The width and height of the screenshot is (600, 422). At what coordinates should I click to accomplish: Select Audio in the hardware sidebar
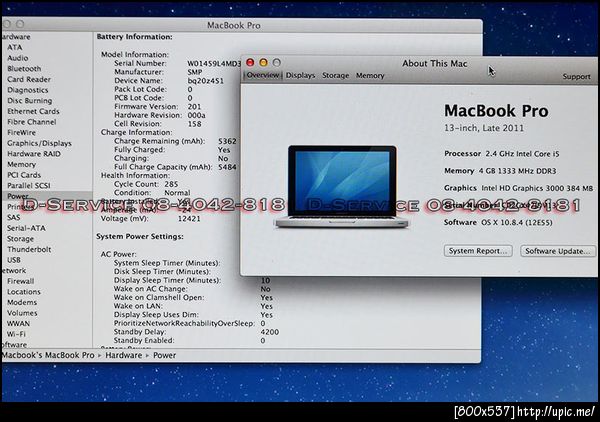click(x=18, y=58)
